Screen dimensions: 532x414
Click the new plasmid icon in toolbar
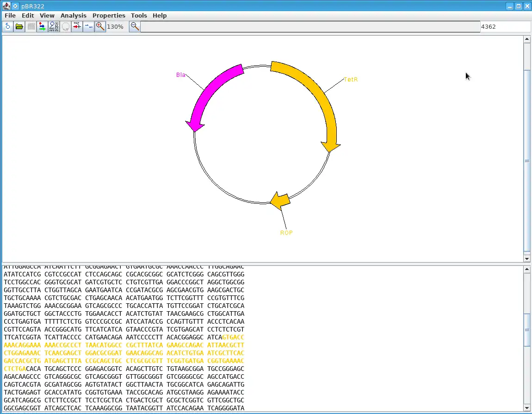[8, 26]
